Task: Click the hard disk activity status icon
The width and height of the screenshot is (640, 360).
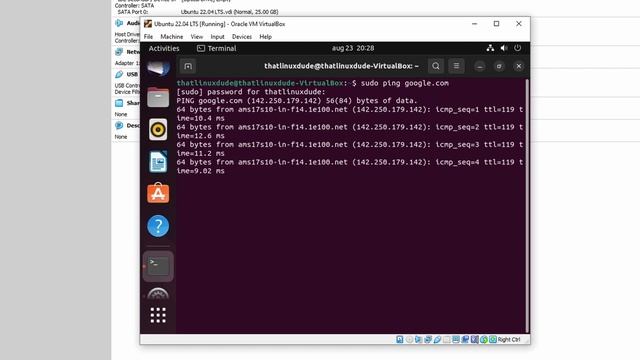Action: click(x=400, y=340)
